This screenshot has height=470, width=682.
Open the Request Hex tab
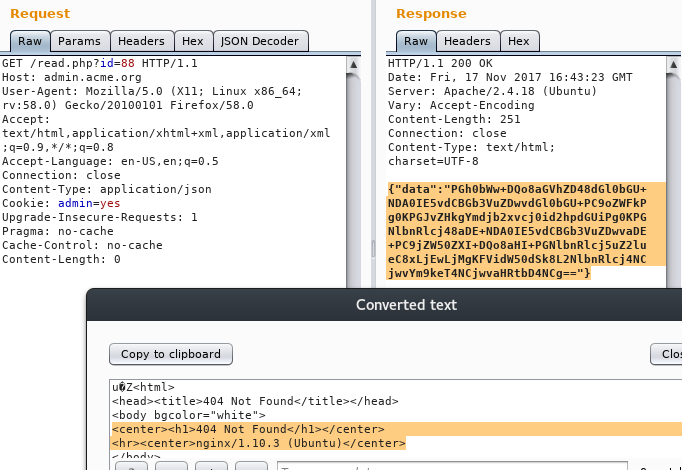click(x=193, y=41)
